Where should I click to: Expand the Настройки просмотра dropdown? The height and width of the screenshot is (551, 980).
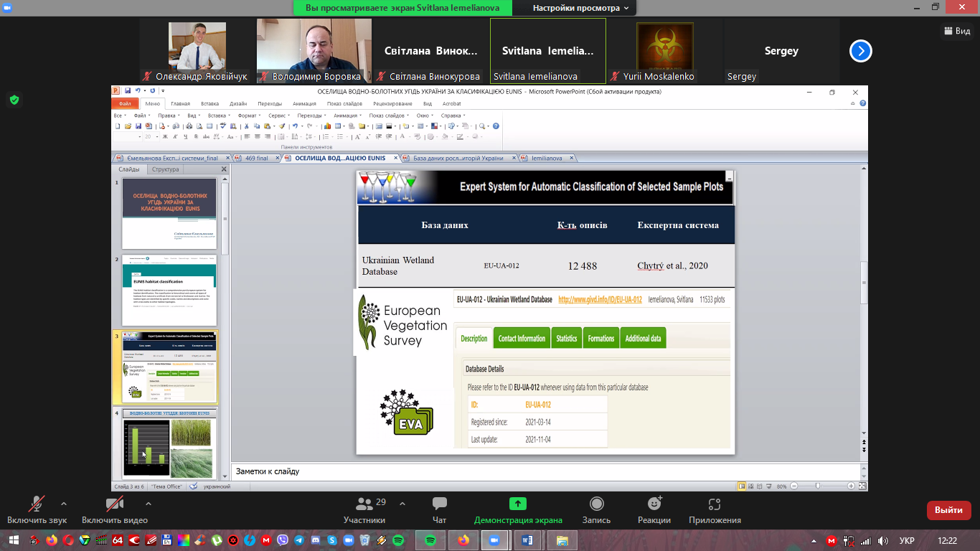pyautogui.click(x=581, y=8)
